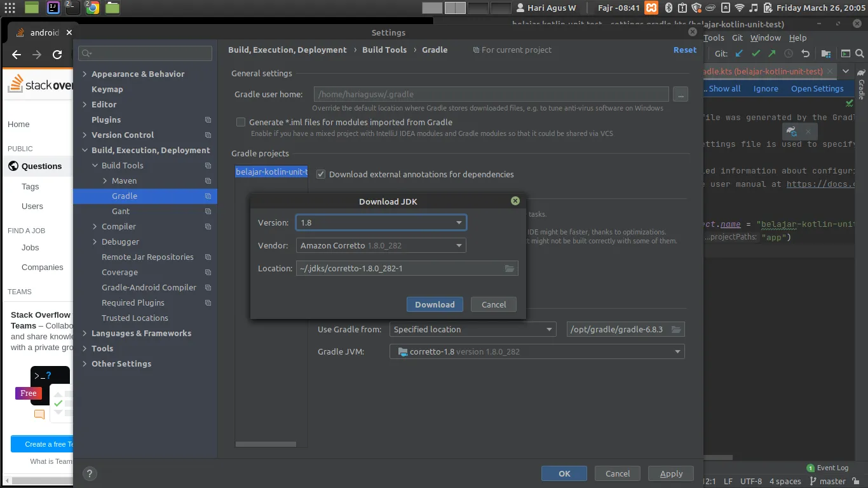Expand the Editor settings section
Image resolution: width=868 pixels, height=488 pixels.
85,105
